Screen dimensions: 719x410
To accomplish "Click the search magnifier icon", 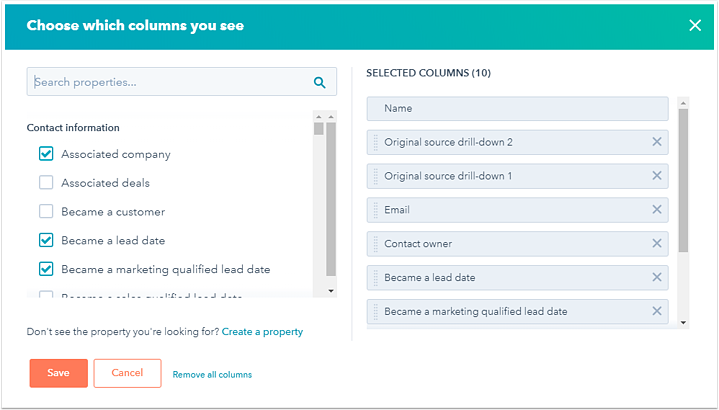I will click(320, 83).
